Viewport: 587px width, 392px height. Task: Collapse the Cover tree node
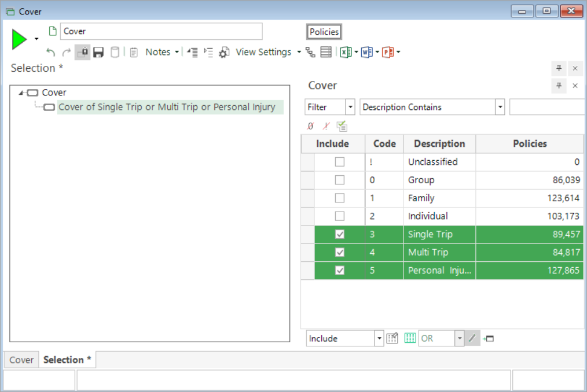pyautogui.click(x=21, y=93)
